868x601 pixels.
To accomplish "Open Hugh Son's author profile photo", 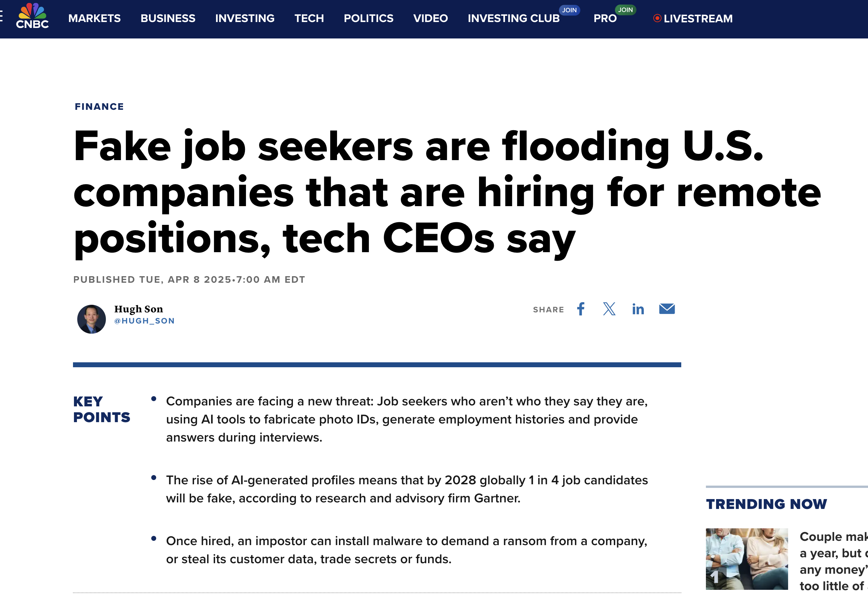I will coord(91,319).
